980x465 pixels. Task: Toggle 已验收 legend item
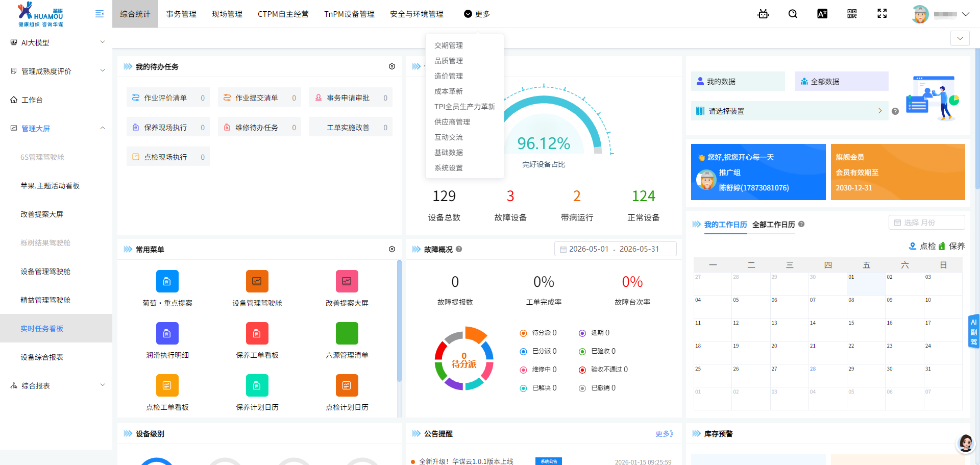click(597, 351)
